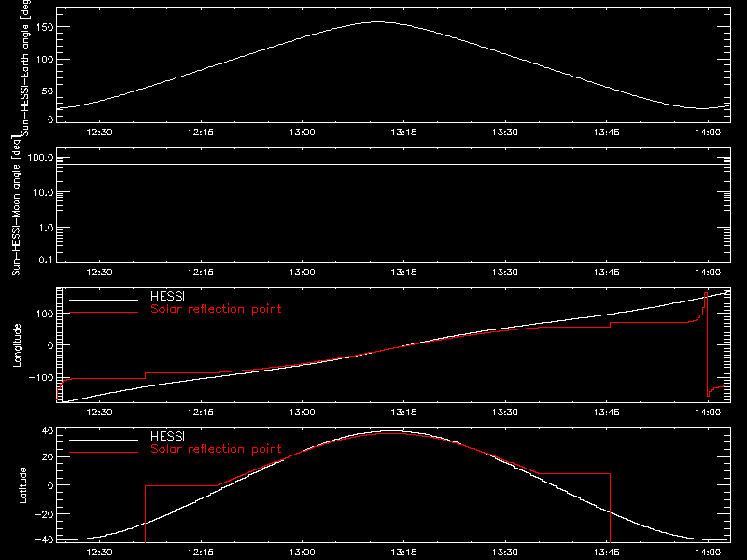This screenshot has width=747, height=560.
Task: Click 13:15 time label below Latitude plot
Action: coord(403,552)
